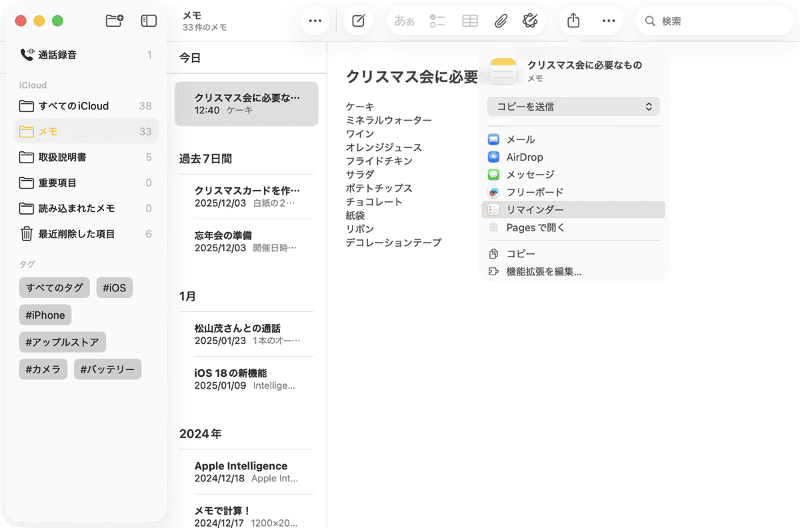Image resolution: width=800 pixels, height=528 pixels.
Task: Click the copy documents icon beside コピー
Action: coord(493,254)
